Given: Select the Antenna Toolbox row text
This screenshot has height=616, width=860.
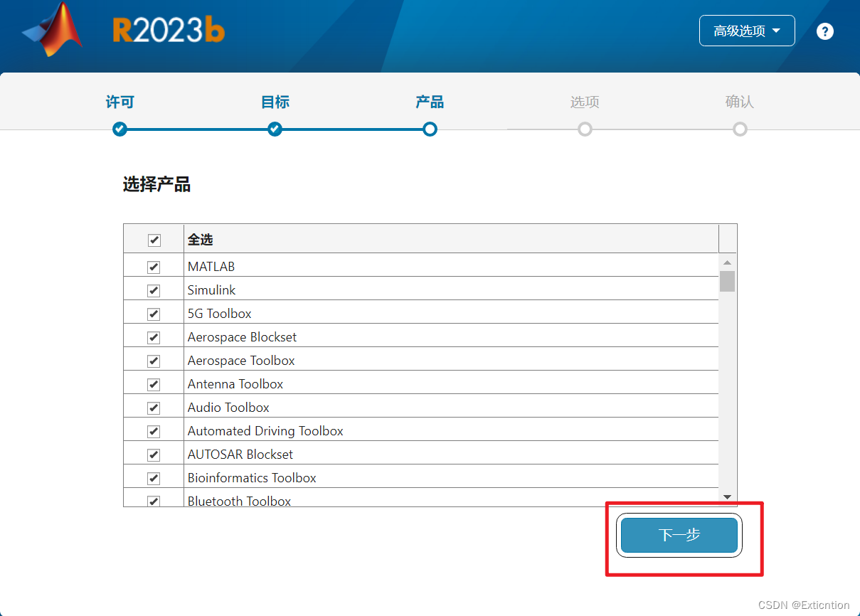Looking at the screenshot, I should [235, 384].
